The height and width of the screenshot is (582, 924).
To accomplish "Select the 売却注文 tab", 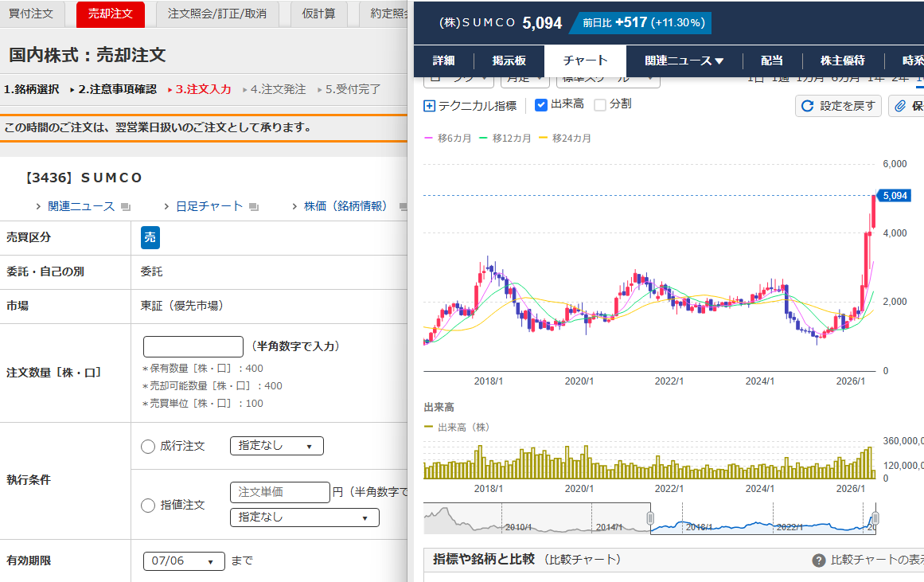I will tap(110, 14).
